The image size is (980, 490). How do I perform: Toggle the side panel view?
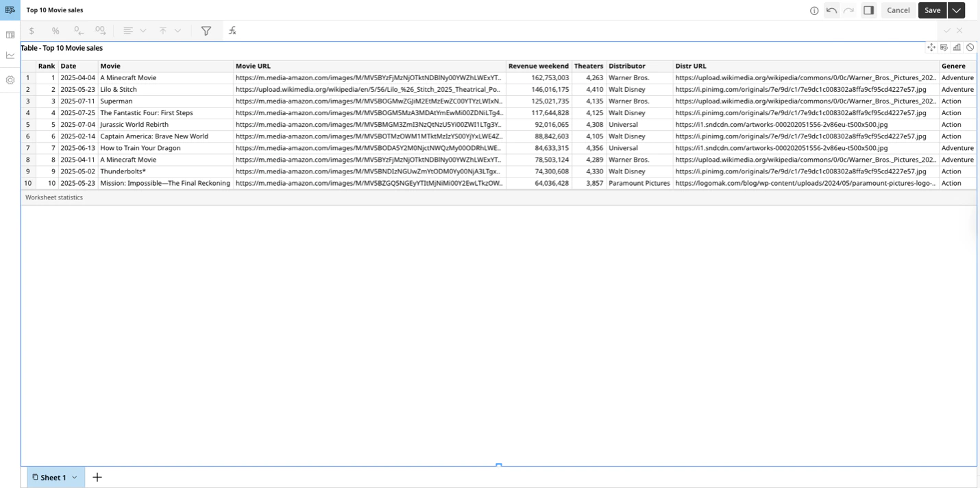click(x=868, y=10)
